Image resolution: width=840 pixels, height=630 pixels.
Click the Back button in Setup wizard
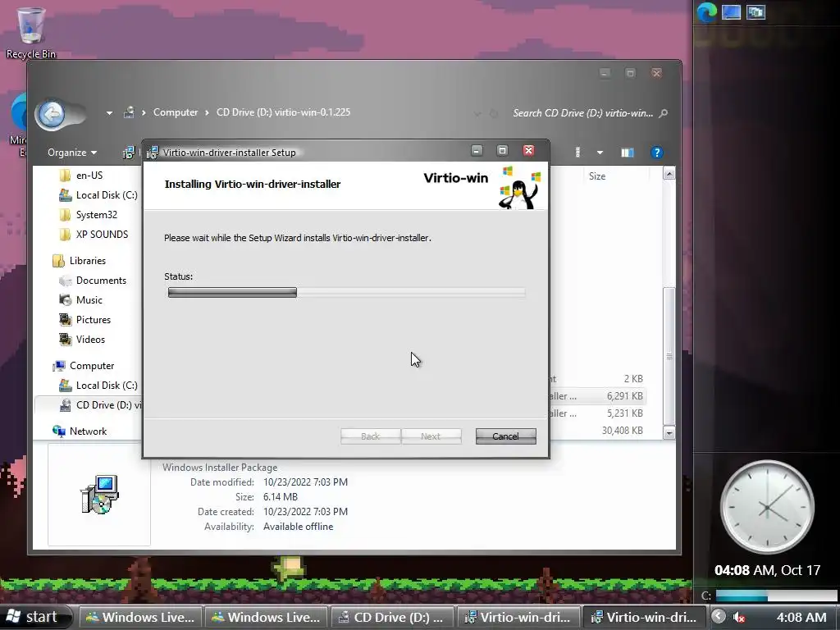tap(370, 436)
